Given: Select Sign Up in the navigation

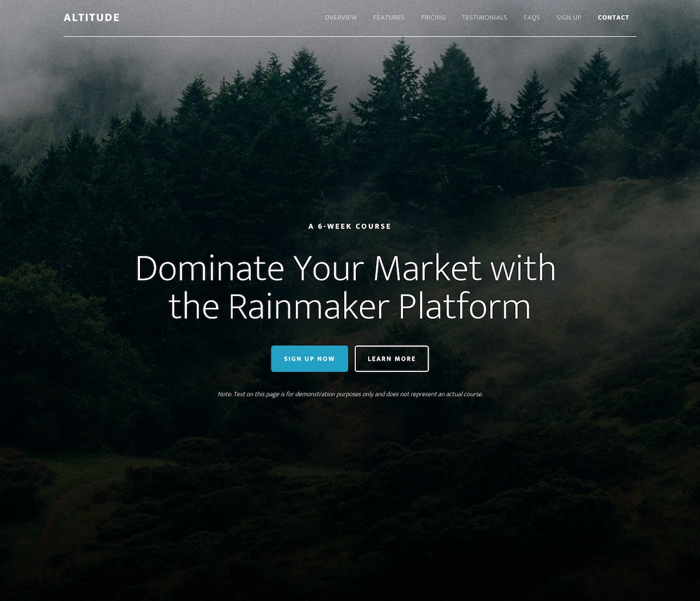Looking at the screenshot, I should [x=569, y=17].
